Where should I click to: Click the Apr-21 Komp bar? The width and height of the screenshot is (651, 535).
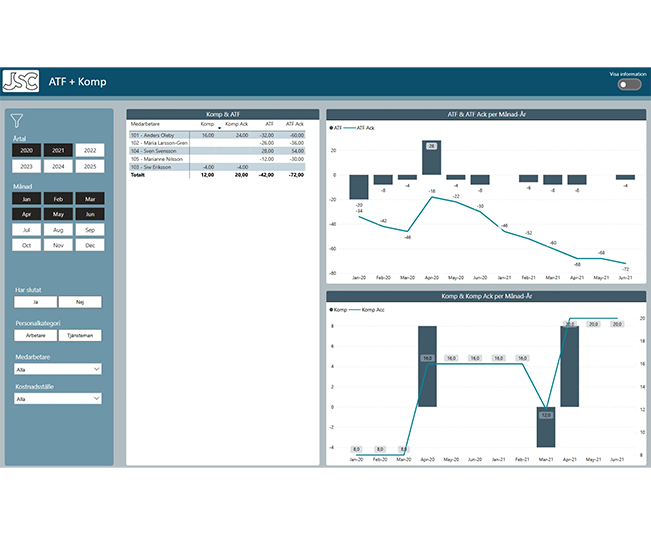[x=570, y=366]
